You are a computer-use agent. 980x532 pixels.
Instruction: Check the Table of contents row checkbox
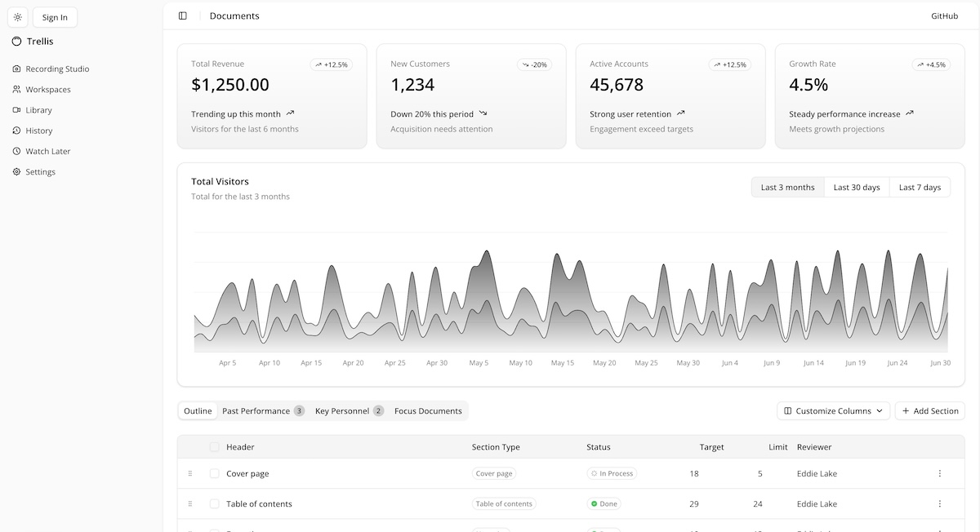point(215,504)
